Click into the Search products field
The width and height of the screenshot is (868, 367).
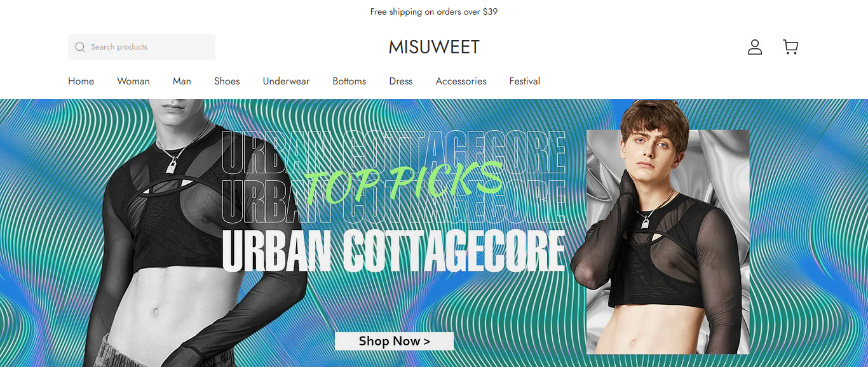(142, 47)
